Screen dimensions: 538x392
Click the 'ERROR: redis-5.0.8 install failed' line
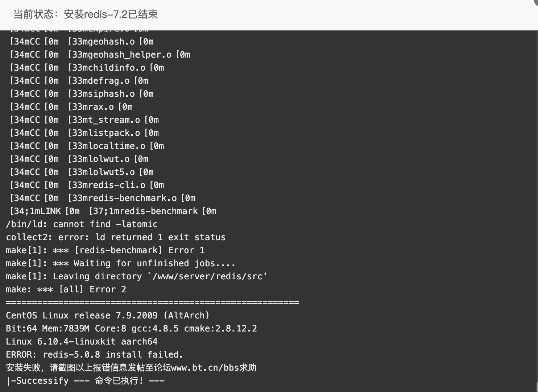point(95,355)
